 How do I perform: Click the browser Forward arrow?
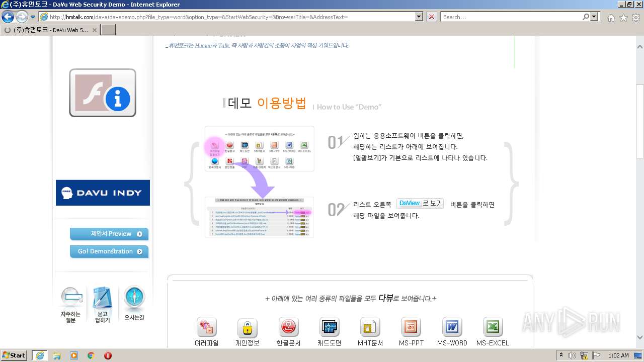[22, 17]
